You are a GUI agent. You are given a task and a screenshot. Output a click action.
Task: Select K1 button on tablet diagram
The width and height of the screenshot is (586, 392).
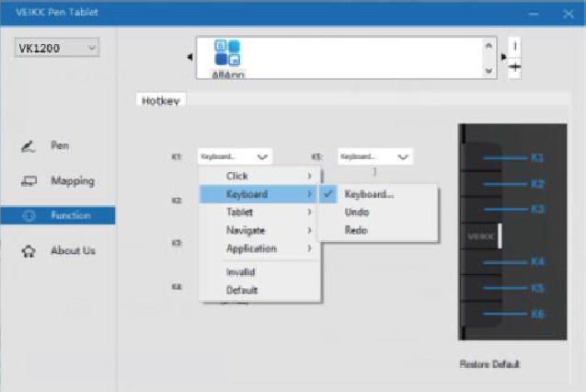tap(537, 157)
